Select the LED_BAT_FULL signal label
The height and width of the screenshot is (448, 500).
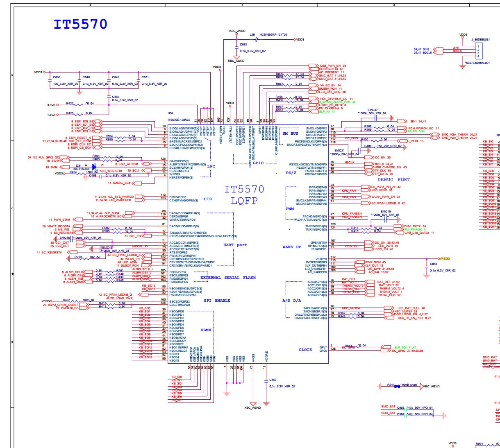click(x=409, y=308)
